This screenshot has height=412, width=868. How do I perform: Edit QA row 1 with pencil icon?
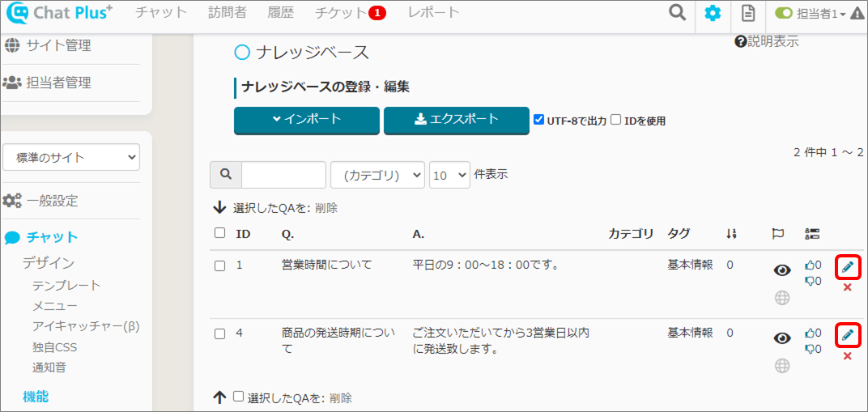coord(847,268)
